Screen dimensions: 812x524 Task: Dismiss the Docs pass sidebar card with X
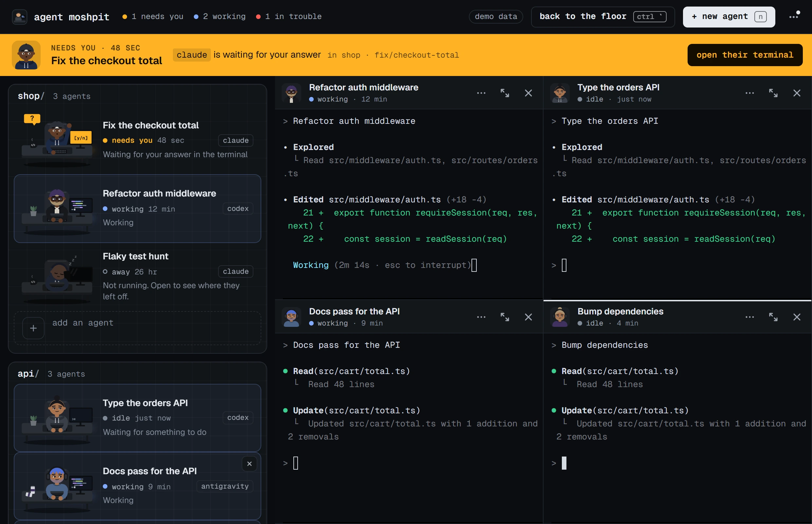(x=249, y=464)
